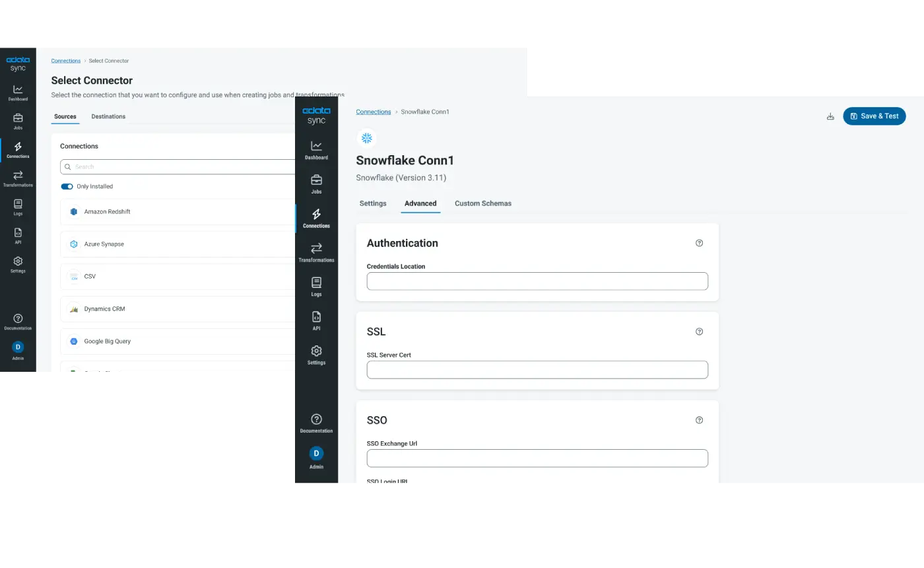Viewport: 924px width, 568px height.
Task: Click the Snowflake connector logo icon
Action: (x=366, y=138)
